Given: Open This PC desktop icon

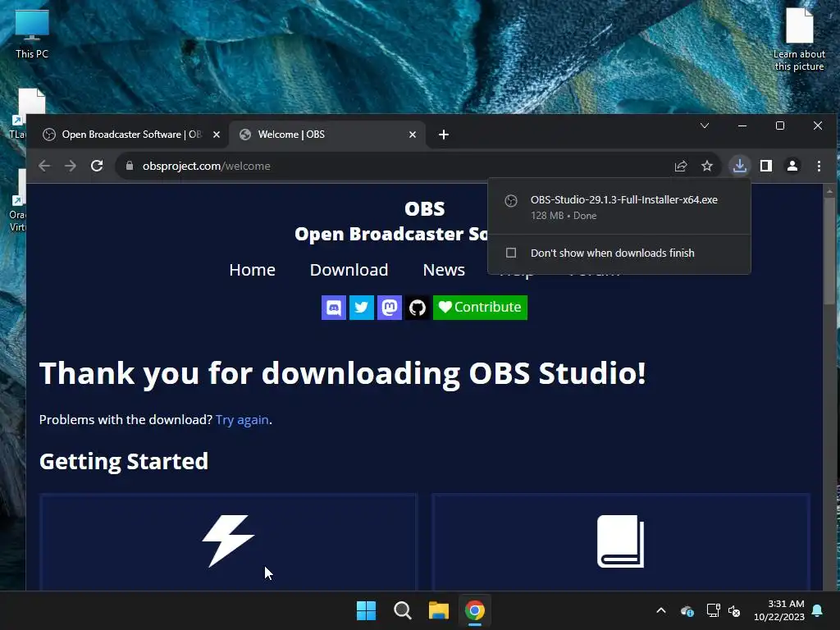Looking at the screenshot, I should click(32, 33).
